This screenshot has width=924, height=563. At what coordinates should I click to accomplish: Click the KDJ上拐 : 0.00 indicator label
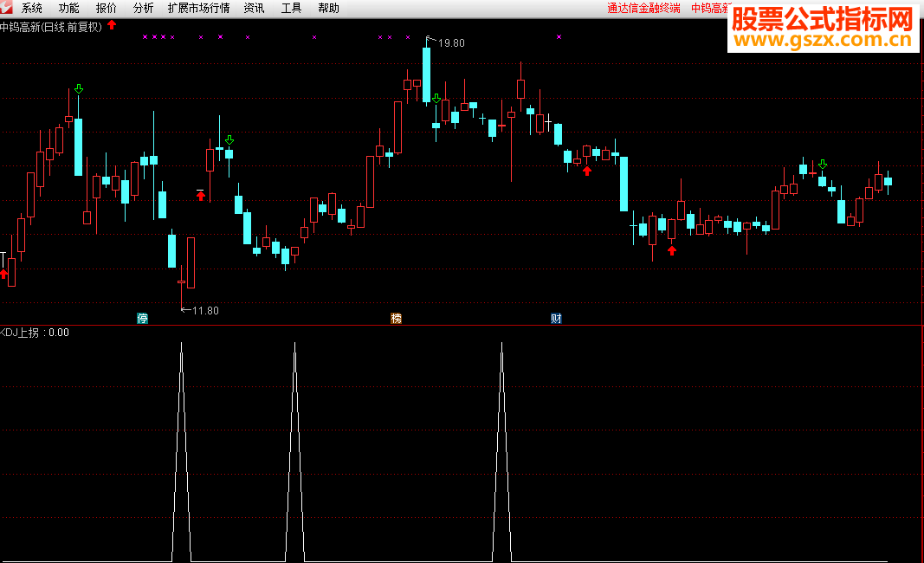[x=35, y=333]
